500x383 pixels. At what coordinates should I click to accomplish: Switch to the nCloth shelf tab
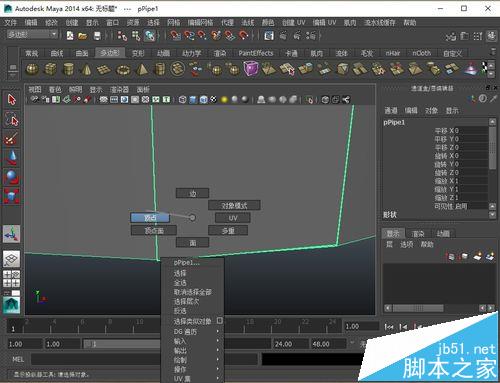[421, 53]
